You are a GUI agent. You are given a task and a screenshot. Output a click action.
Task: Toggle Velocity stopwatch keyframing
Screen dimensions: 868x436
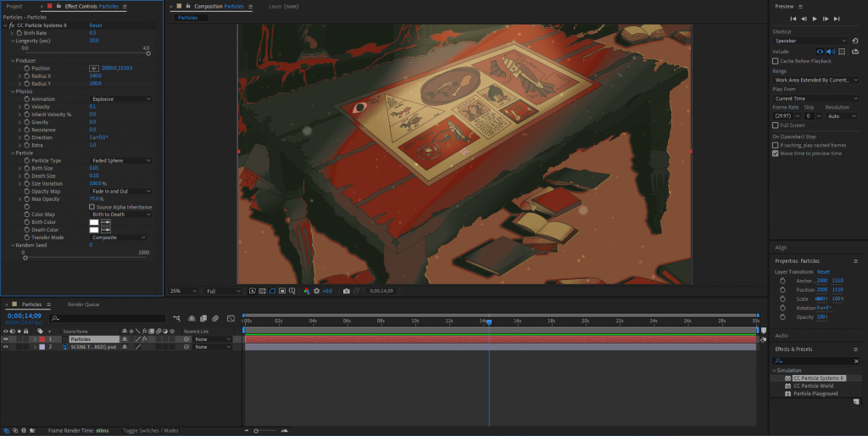pyautogui.click(x=26, y=107)
